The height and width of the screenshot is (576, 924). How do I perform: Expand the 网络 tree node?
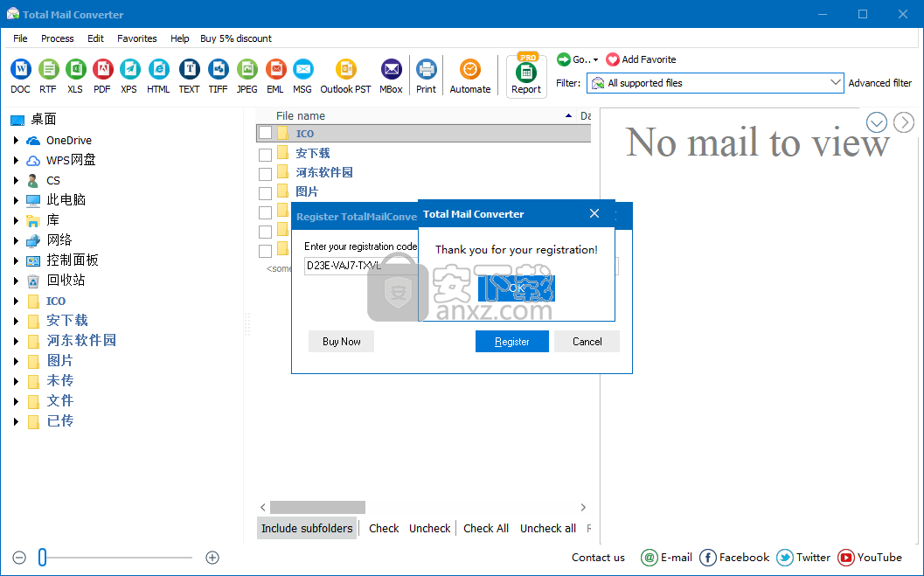click(16, 240)
